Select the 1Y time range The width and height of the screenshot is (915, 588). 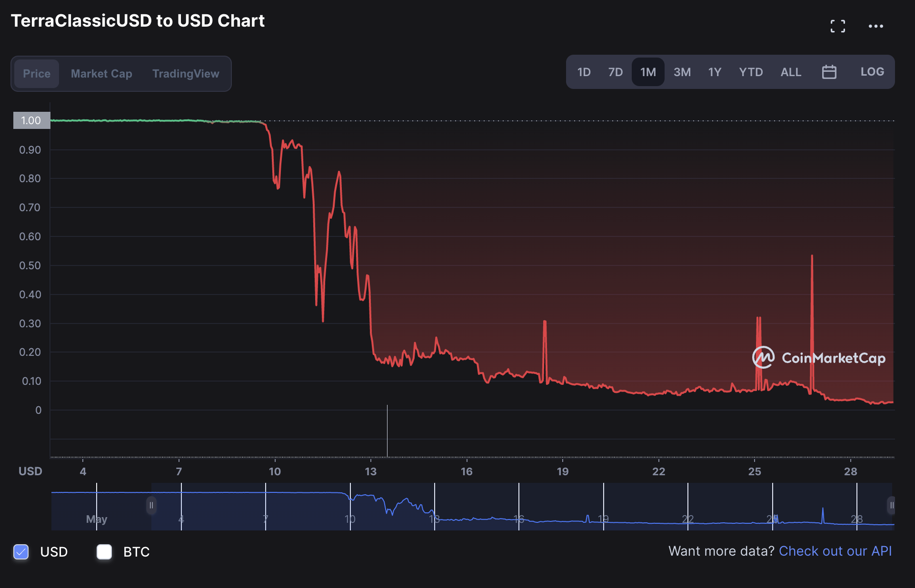(x=714, y=72)
